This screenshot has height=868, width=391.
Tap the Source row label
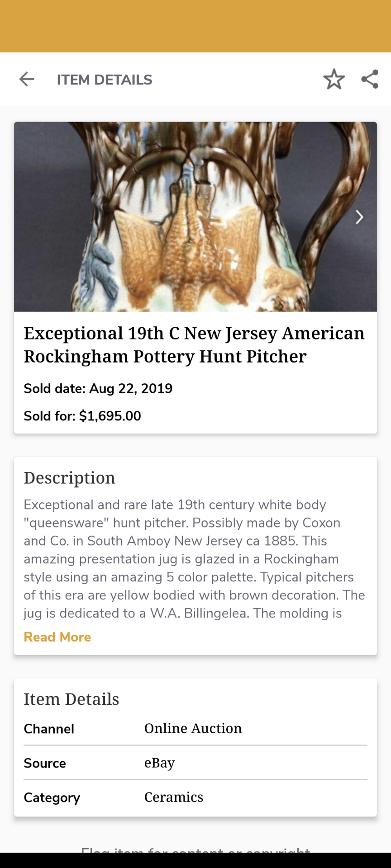click(x=45, y=763)
